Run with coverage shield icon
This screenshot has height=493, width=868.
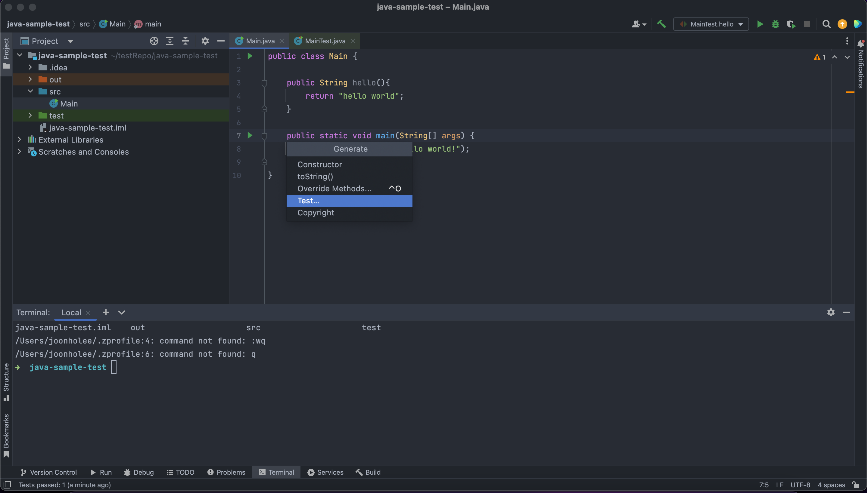791,24
